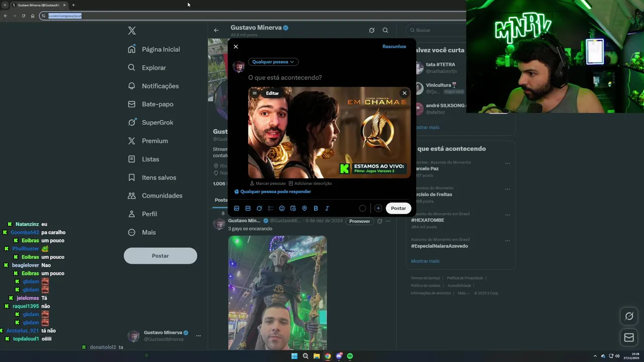The width and height of the screenshot is (644, 362).
Task: Open the three-dot menu on pinned post
Action: point(388,221)
